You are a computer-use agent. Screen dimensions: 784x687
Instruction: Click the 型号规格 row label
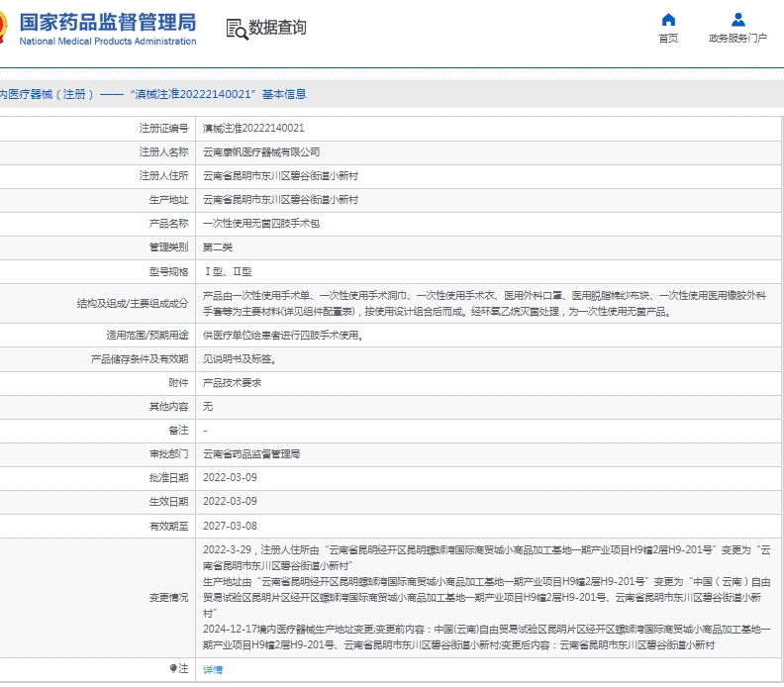point(168,272)
